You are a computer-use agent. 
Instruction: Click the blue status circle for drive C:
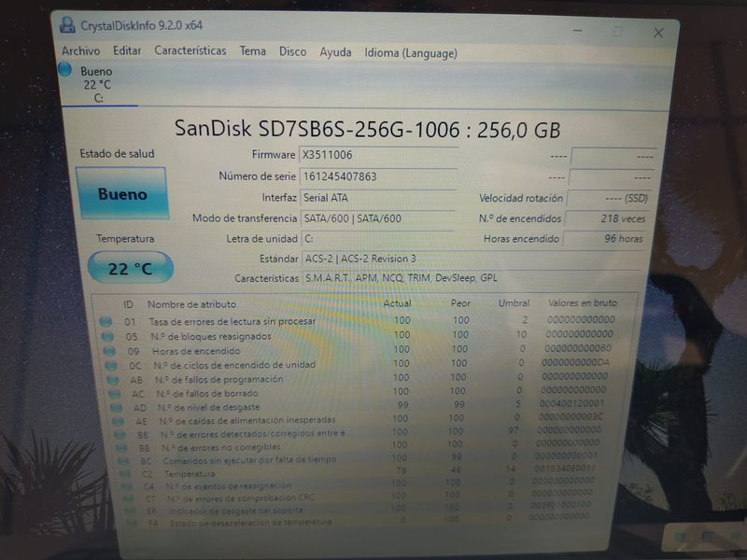pos(64,69)
